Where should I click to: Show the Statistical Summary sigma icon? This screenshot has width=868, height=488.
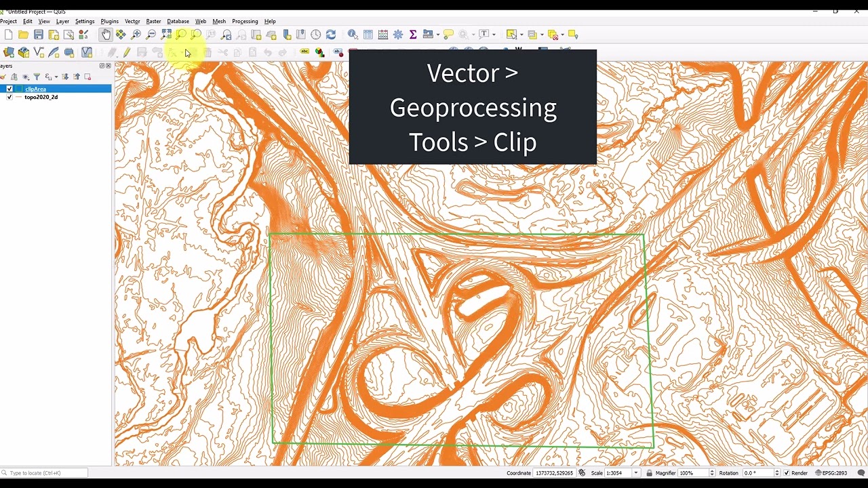[413, 35]
